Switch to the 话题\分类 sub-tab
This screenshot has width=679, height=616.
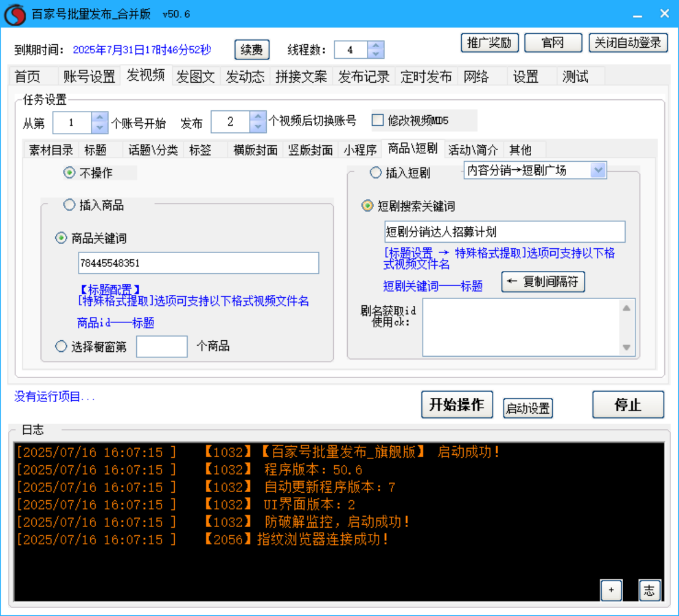coord(153,150)
